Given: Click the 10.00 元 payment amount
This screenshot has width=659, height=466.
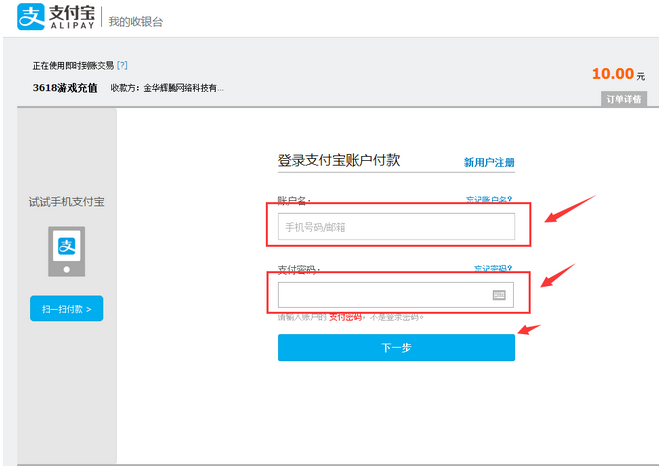Looking at the screenshot, I should coord(618,74).
